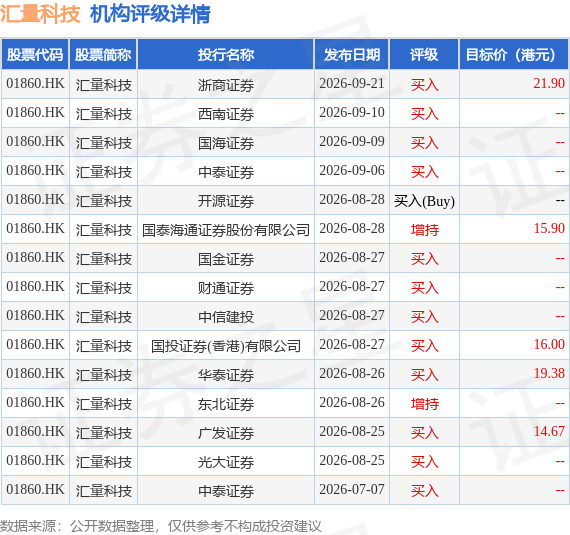Click the 发布日期 column header

(352, 55)
